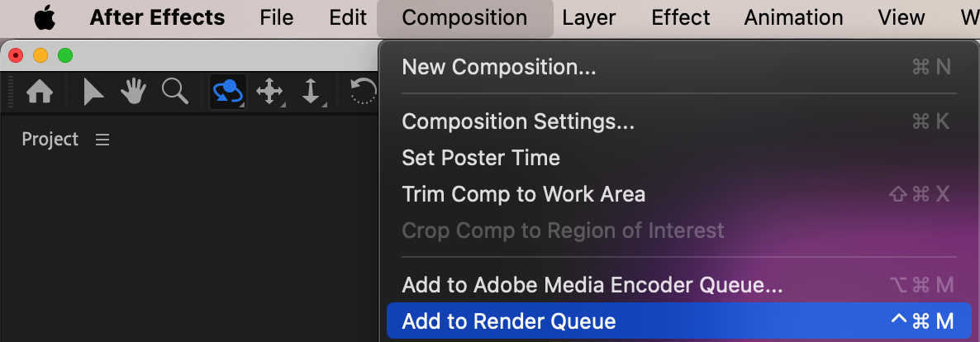Viewport: 980px width, 342px height.
Task: Open the File menu
Action: tap(276, 17)
